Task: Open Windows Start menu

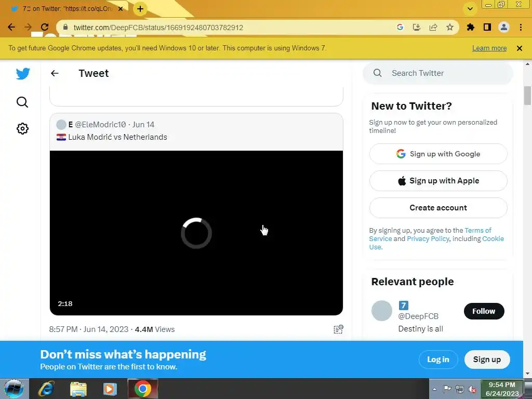Action: pyautogui.click(x=14, y=389)
